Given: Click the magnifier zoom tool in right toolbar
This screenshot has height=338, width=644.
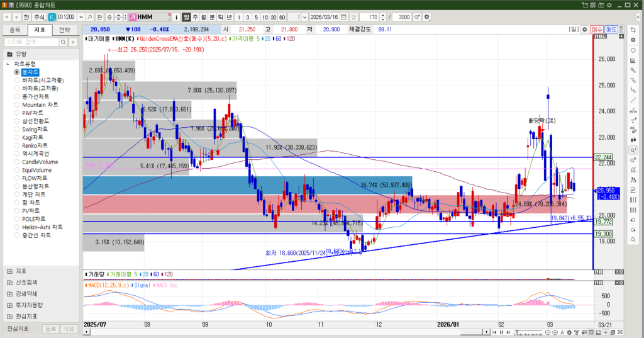Looking at the screenshot, I should (x=633, y=150).
